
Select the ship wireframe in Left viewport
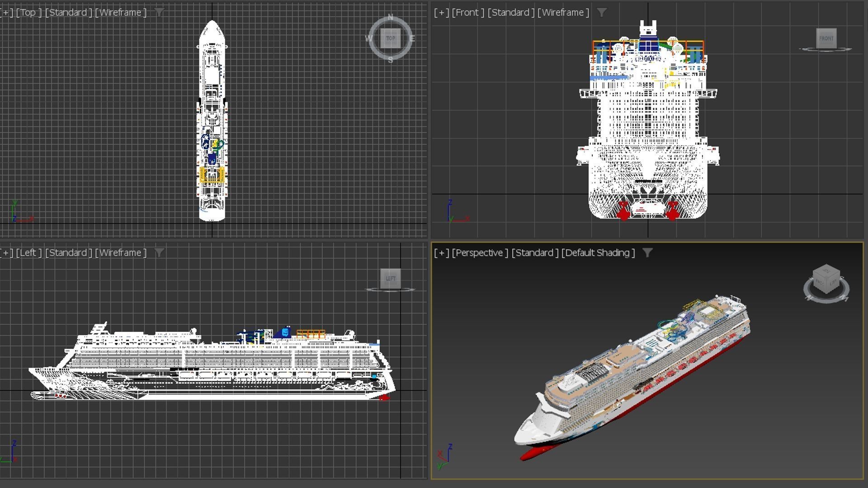tap(212, 362)
